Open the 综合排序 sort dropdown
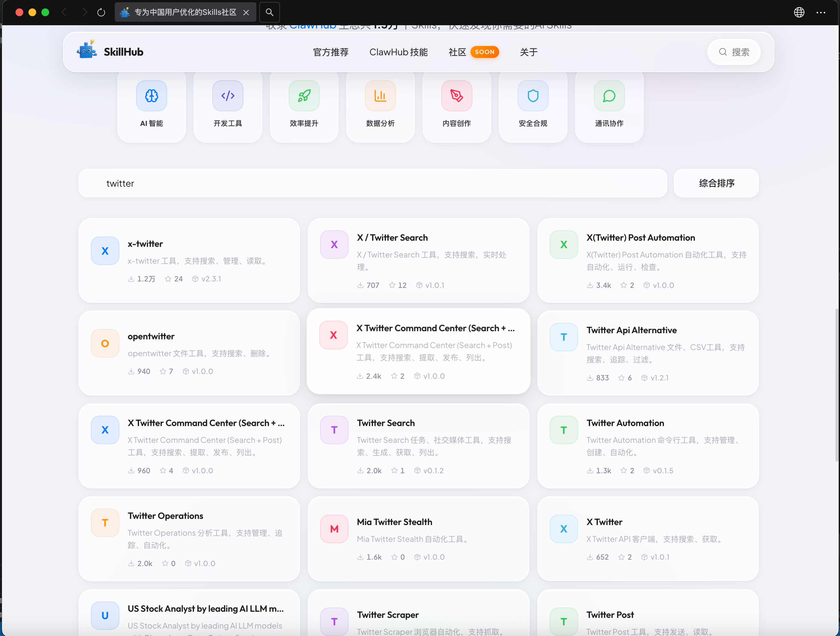Image resolution: width=840 pixels, height=636 pixels. coord(716,183)
